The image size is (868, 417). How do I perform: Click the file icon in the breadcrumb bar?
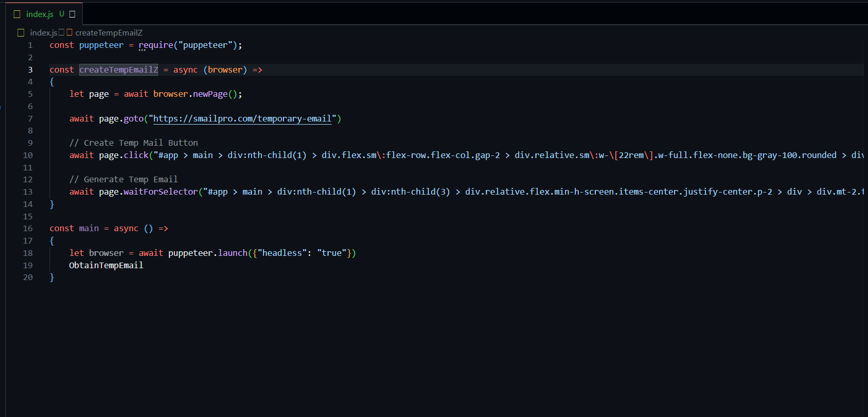pyautogui.click(x=21, y=33)
